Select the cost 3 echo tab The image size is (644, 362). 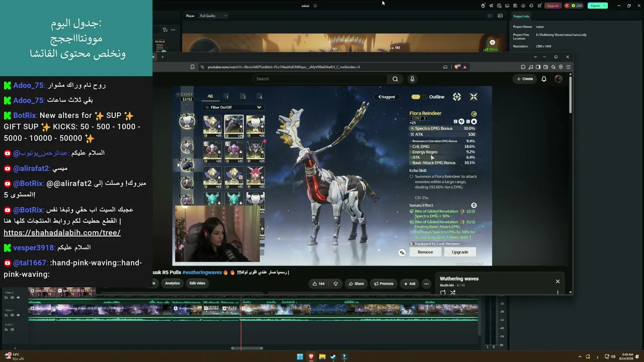click(x=243, y=97)
